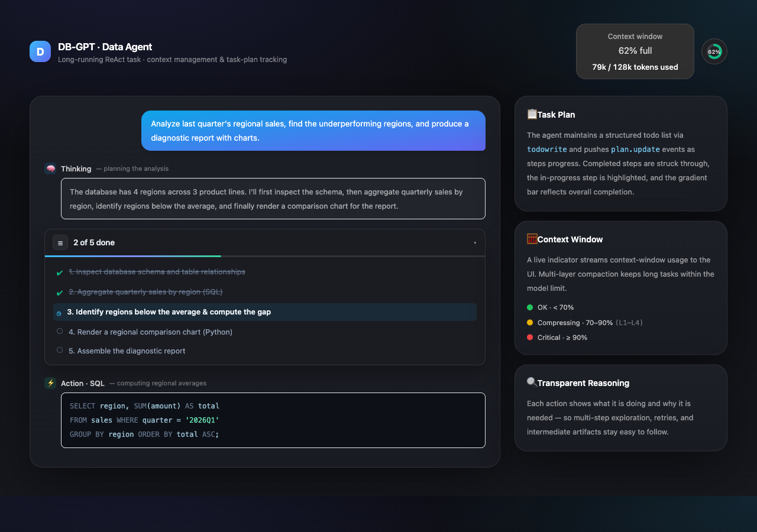This screenshot has width=757, height=532.
Task: Click the SQL code block
Action: (273, 420)
